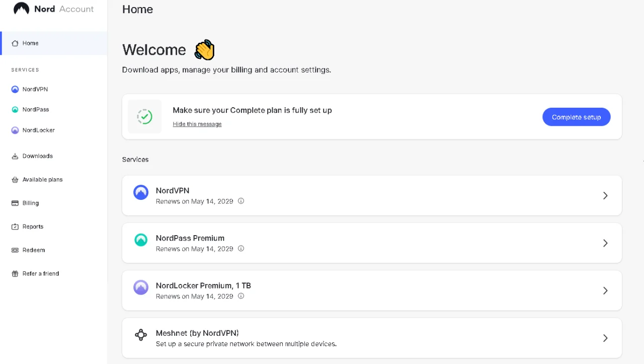This screenshot has height=364, width=644.
Task: Click the Meshnet network icon
Action: pos(141,335)
